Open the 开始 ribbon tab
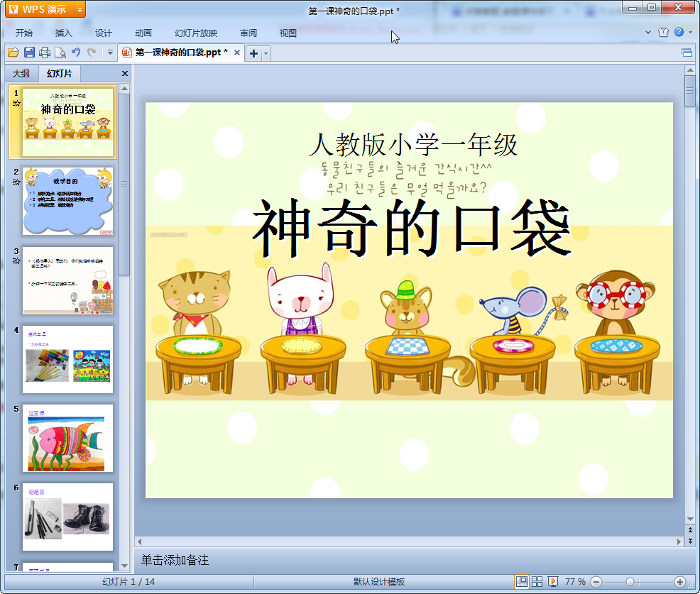 24,33
